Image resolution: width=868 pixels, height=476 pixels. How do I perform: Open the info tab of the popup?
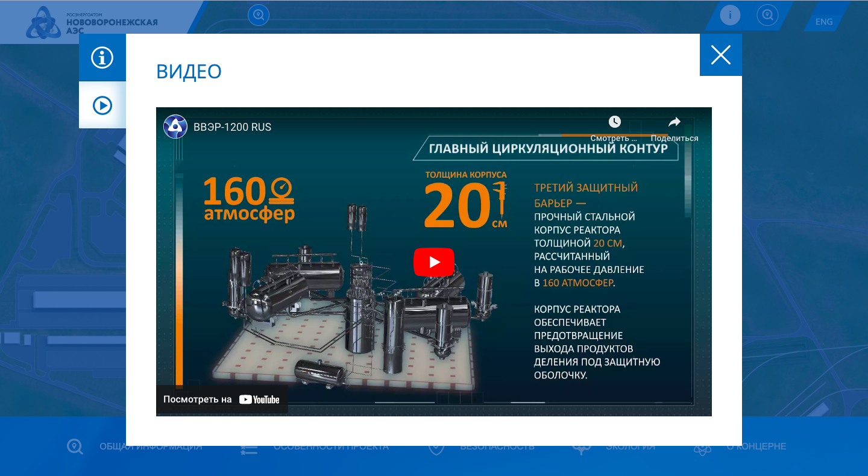click(102, 58)
